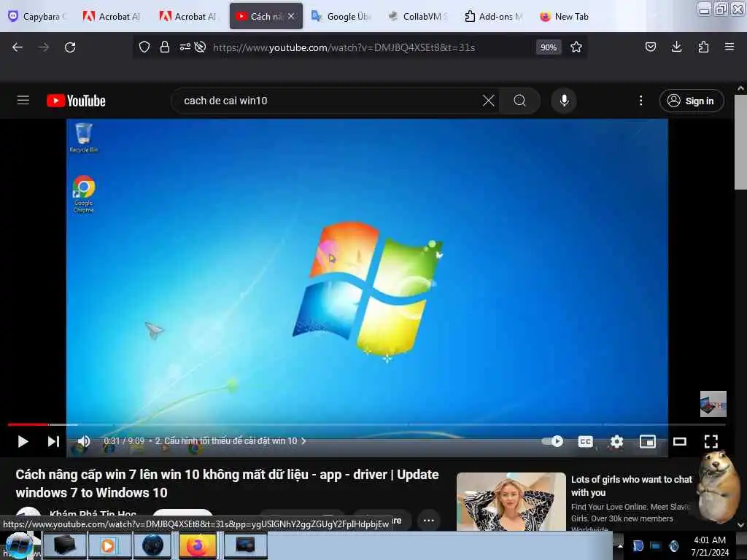Viewport: 747px width, 560px height.
Task: Enter full screen video mode
Action: tap(711, 441)
